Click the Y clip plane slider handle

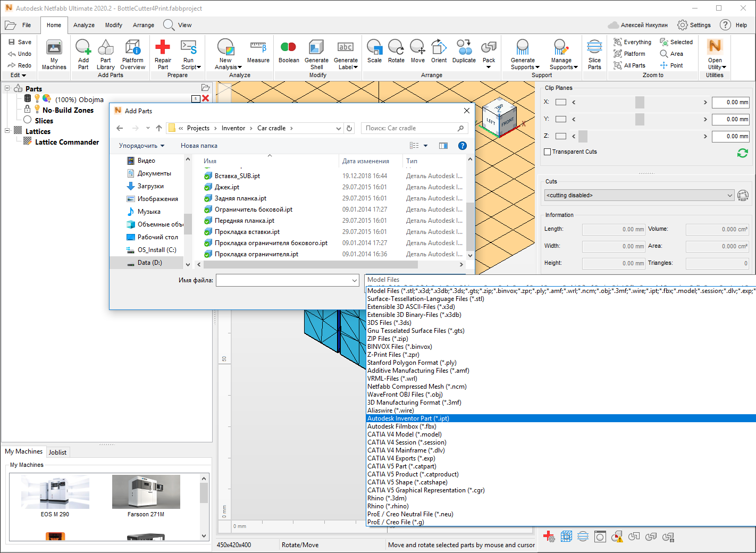click(x=640, y=119)
